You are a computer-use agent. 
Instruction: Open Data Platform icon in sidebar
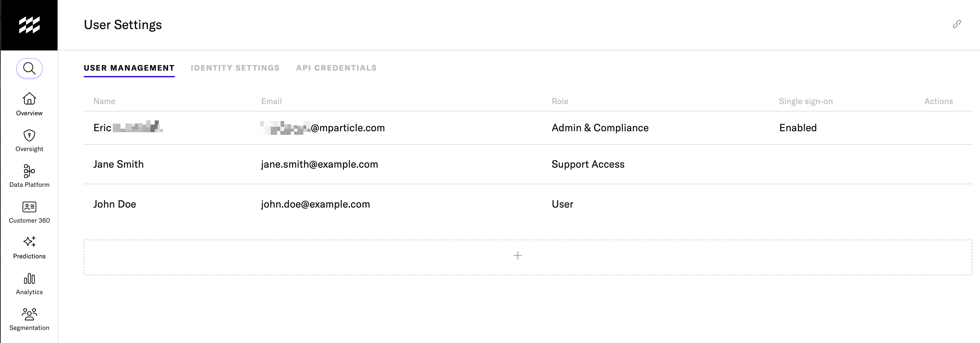tap(29, 171)
